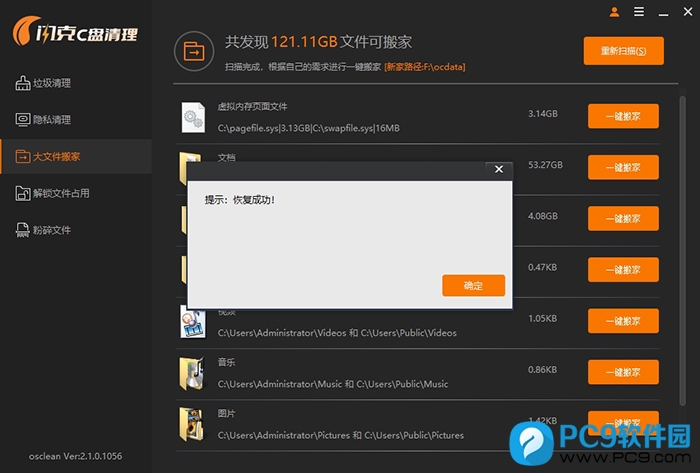The width and height of the screenshot is (700, 473).
Task: Click 一键搬家 for the 53.27GB 文档 row
Action: click(x=623, y=167)
